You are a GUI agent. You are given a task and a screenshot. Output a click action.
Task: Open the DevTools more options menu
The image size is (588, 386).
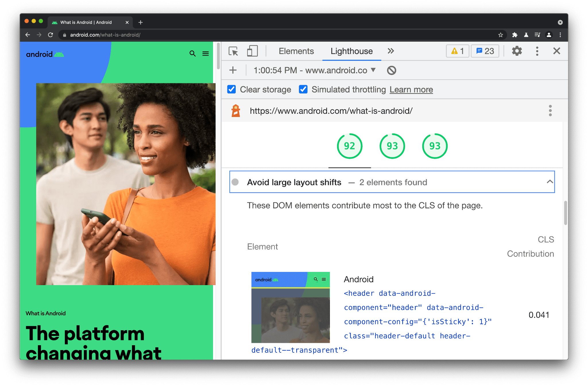(x=537, y=51)
